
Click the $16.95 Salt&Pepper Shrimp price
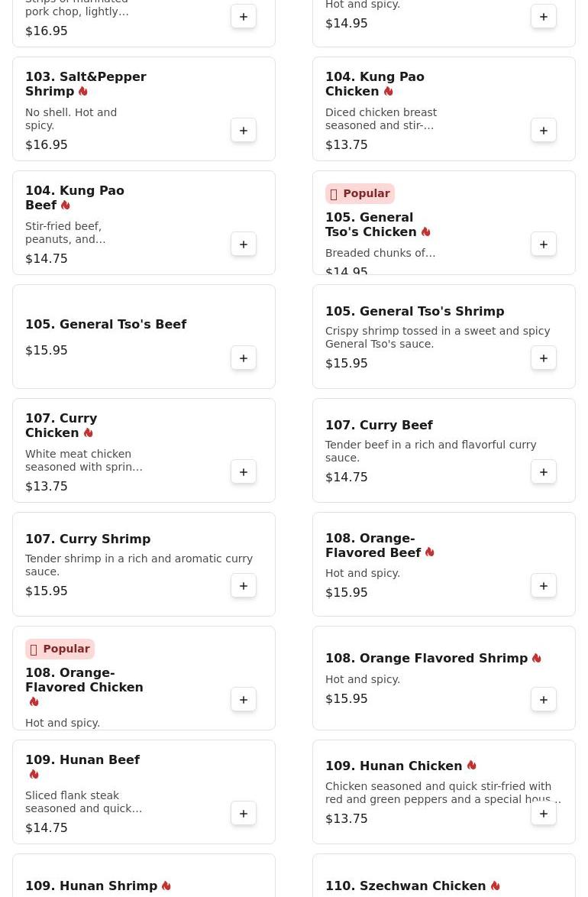pos(47,145)
